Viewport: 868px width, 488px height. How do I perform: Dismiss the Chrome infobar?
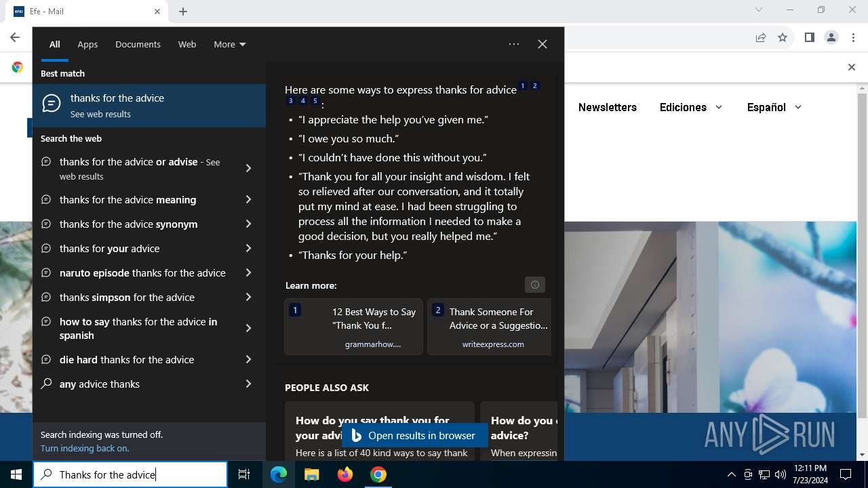coord(852,67)
